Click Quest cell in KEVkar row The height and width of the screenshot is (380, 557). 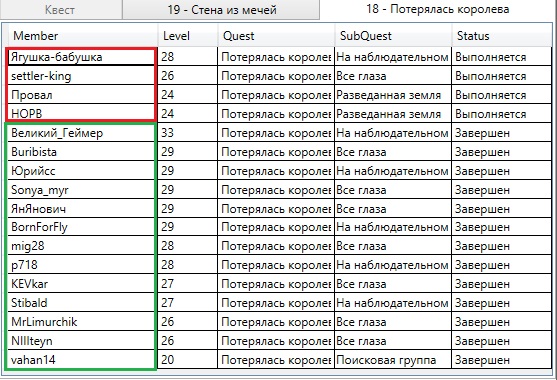(276, 284)
